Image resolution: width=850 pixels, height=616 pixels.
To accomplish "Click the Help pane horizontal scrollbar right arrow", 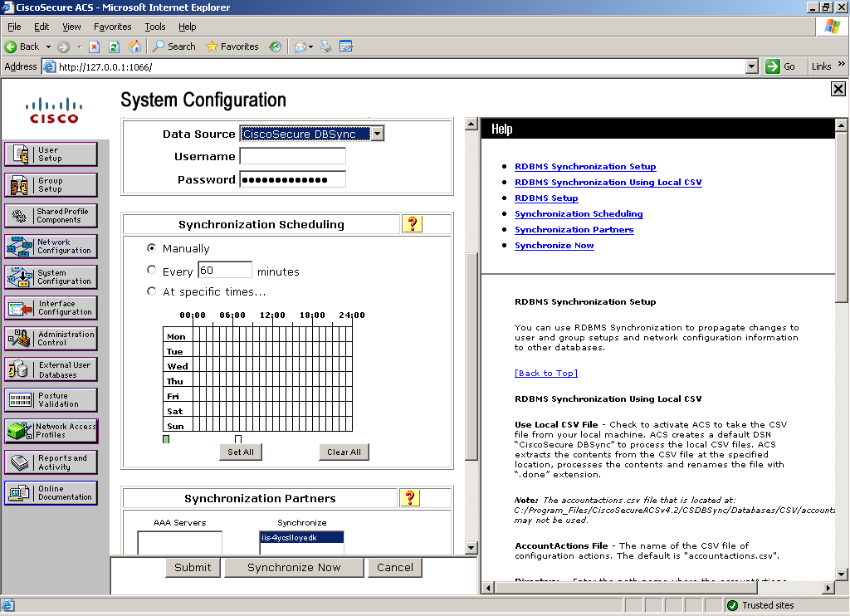I will 828,587.
